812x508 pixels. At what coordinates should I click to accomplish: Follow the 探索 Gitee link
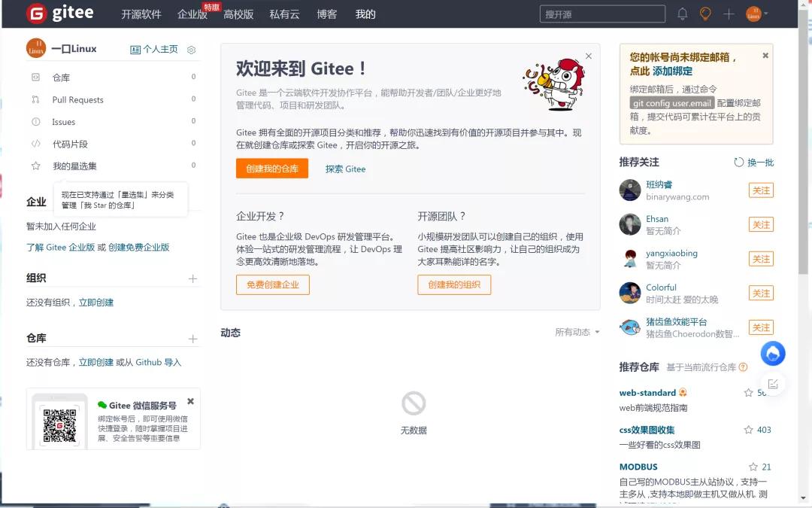pos(345,169)
